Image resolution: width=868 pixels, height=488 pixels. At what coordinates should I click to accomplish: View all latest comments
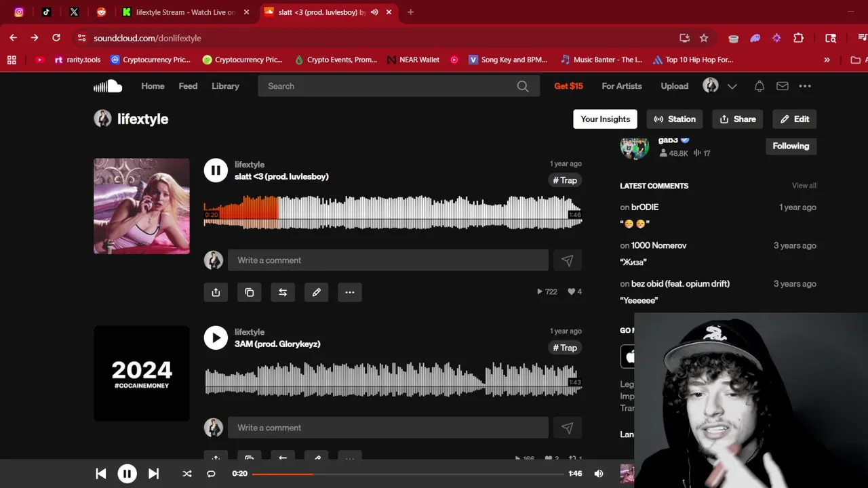click(804, 186)
